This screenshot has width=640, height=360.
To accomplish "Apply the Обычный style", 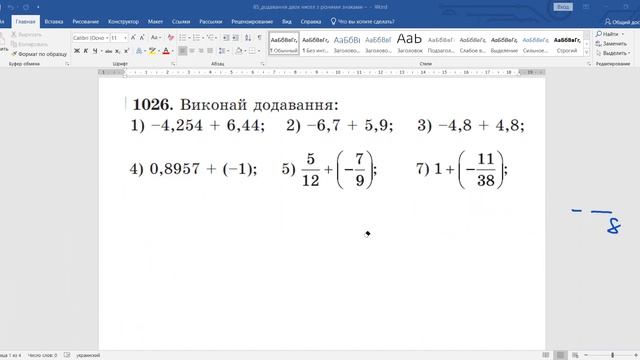I will [284, 44].
